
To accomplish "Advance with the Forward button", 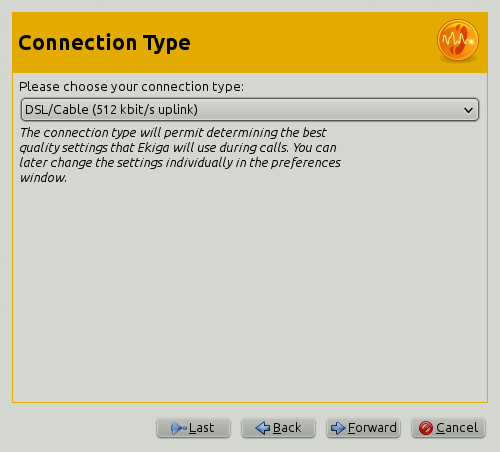I will point(363,428).
